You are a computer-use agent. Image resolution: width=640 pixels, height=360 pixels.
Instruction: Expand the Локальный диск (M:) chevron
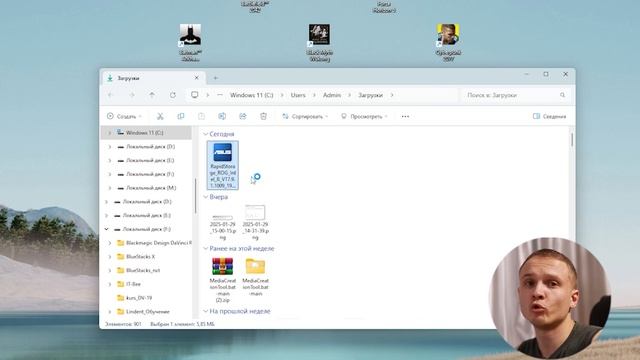109,188
